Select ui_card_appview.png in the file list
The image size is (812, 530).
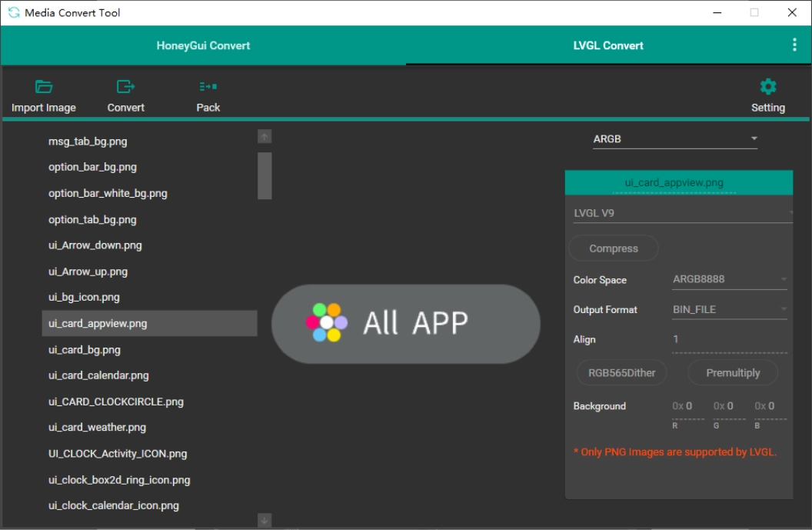pyautogui.click(x=149, y=323)
